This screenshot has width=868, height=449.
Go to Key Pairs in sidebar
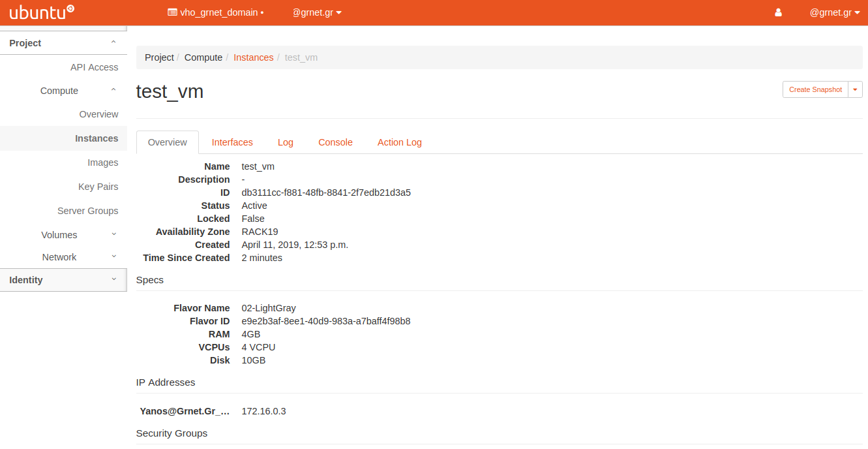pyautogui.click(x=98, y=187)
